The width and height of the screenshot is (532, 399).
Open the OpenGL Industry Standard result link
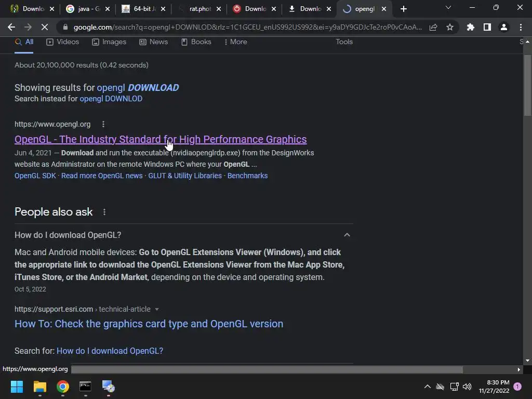[x=161, y=139]
